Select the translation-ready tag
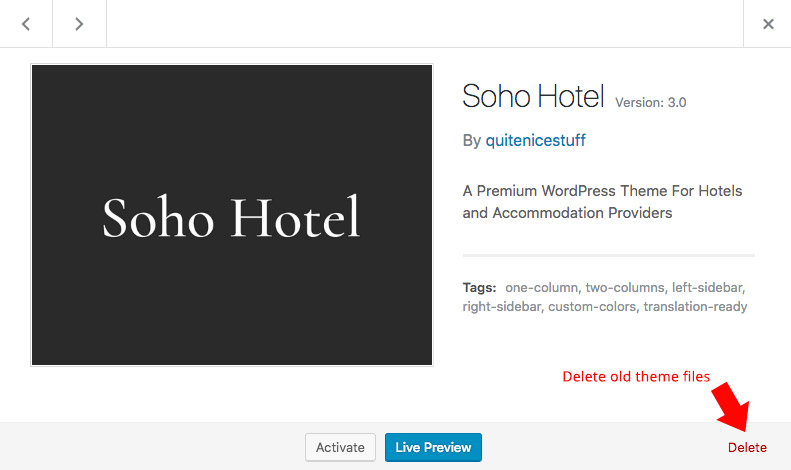 coord(695,307)
